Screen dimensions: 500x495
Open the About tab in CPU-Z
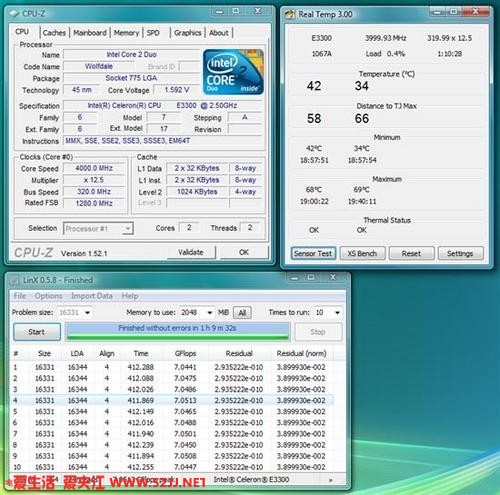(x=219, y=33)
